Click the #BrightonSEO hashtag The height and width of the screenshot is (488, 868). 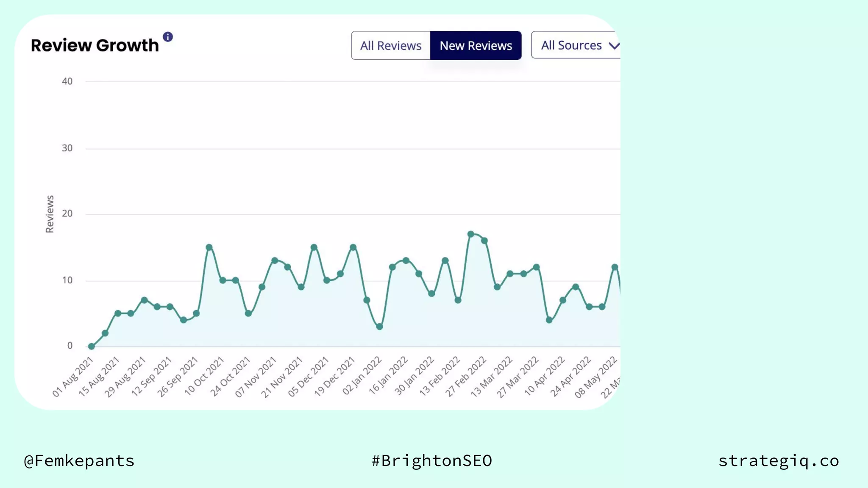[431, 460]
